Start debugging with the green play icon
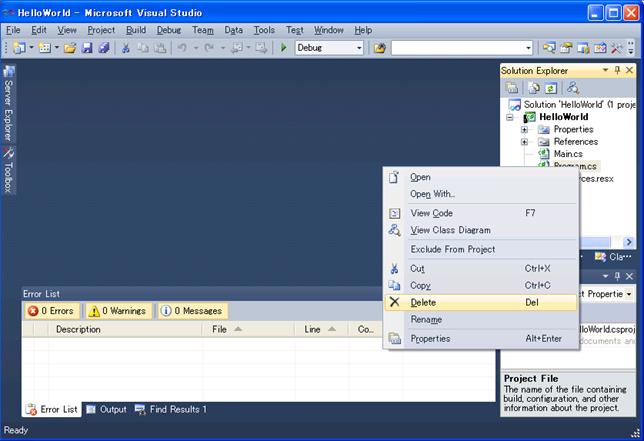Image resolution: width=644 pixels, height=441 pixels. pyautogui.click(x=283, y=48)
